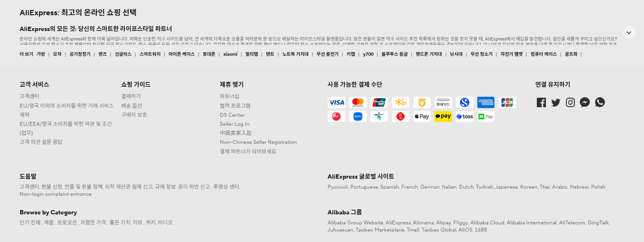Open the 프로모션 category link
This screenshot has width=644, height=242.
click(x=67, y=222)
